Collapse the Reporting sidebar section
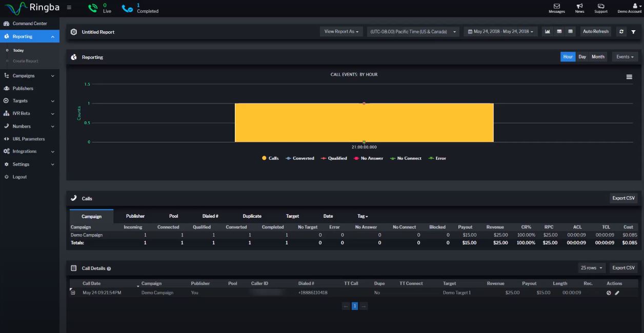 (x=30, y=36)
